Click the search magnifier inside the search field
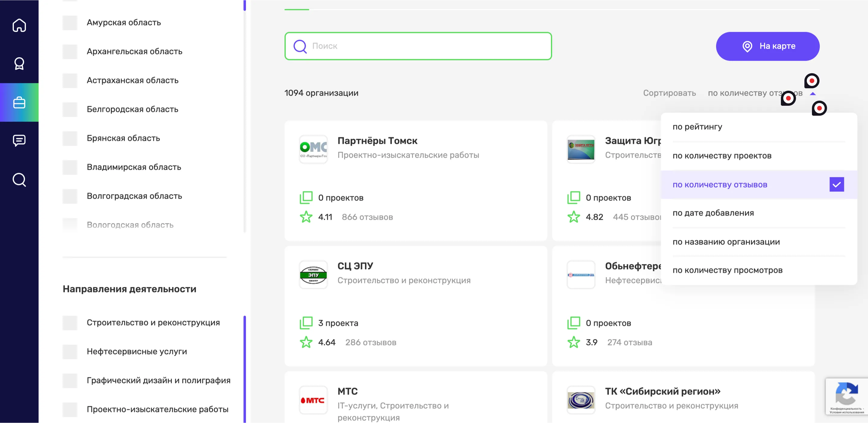This screenshot has width=868, height=423. coord(299,46)
